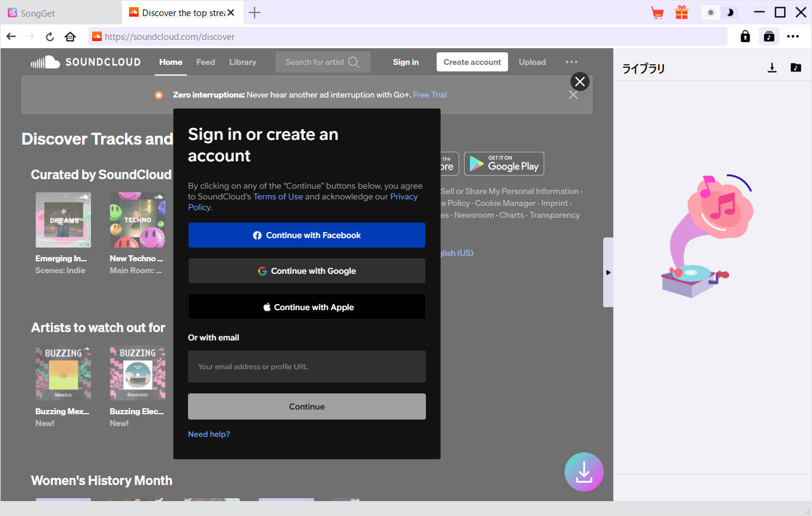This screenshot has width=812, height=516.
Task: Focus the email address or profile URL field
Action: point(307,367)
